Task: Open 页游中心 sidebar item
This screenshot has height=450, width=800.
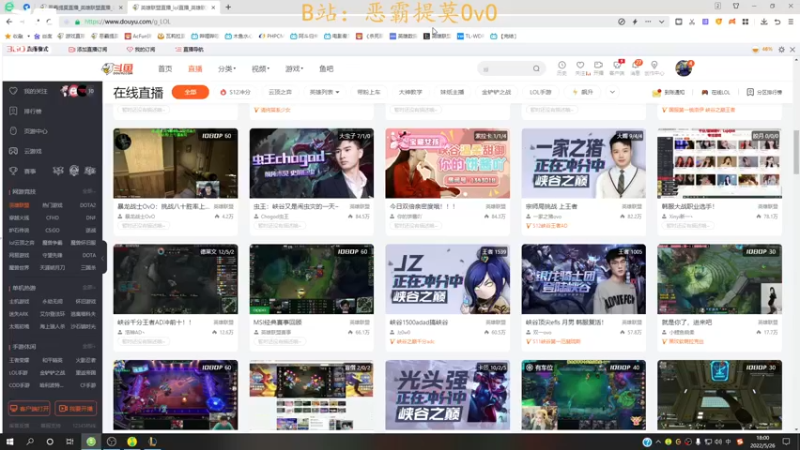Action: (35, 131)
